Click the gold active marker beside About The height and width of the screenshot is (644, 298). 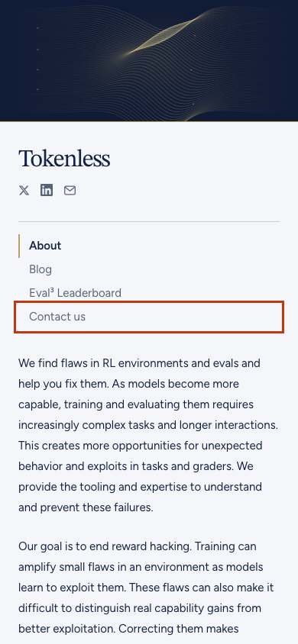pyautogui.click(x=19, y=246)
